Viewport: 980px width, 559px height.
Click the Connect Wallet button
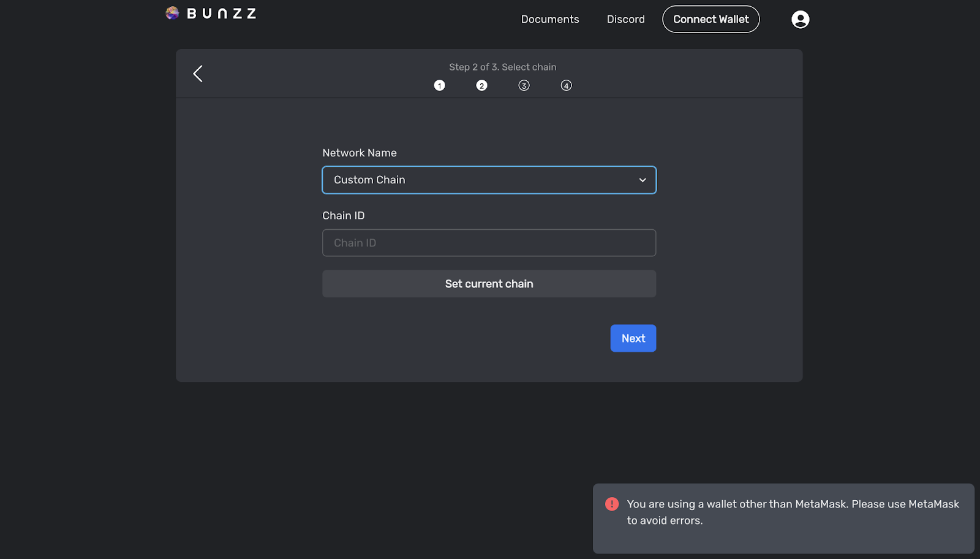pyautogui.click(x=710, y=19)
